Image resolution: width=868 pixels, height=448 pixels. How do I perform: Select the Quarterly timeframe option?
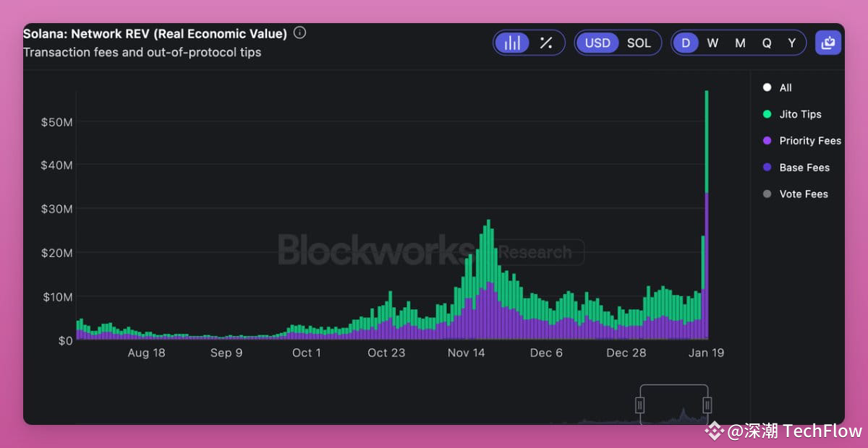(766, 43)
